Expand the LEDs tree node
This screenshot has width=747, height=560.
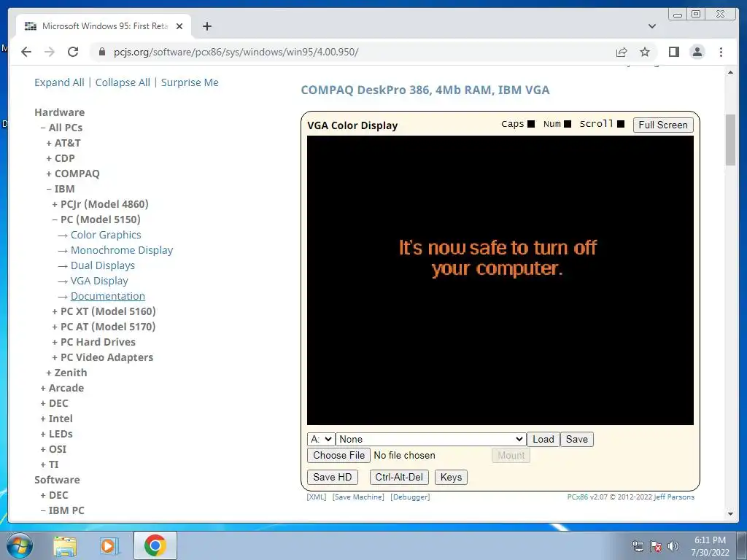coord(57,434)
